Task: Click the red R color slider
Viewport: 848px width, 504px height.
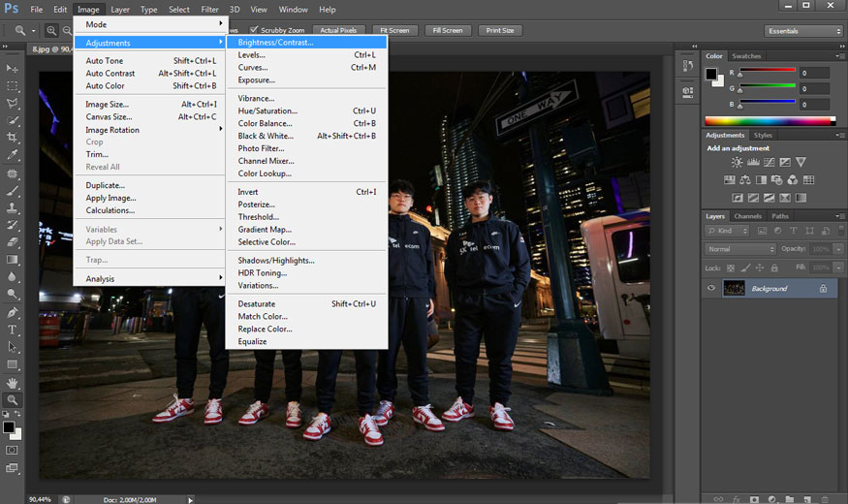Action: [768, 70]
